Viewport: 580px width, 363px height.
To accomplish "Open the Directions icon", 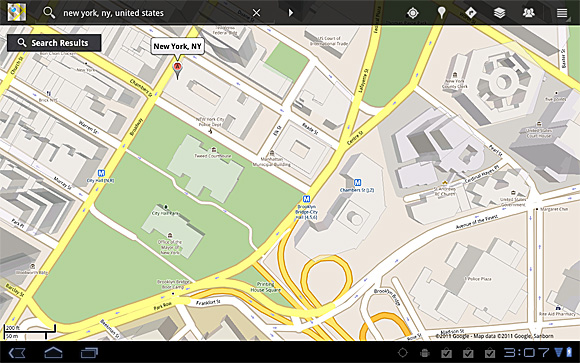I will (471, 13).
